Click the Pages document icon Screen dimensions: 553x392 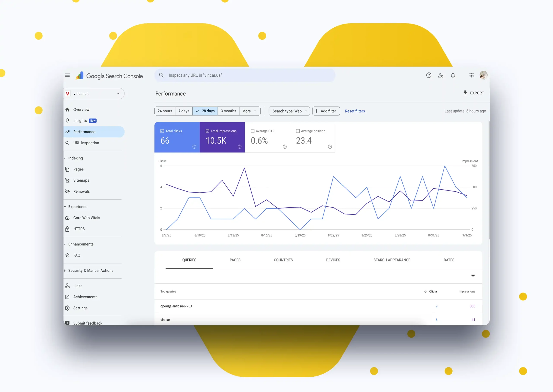pyautogui.click(x=67, y=169)
